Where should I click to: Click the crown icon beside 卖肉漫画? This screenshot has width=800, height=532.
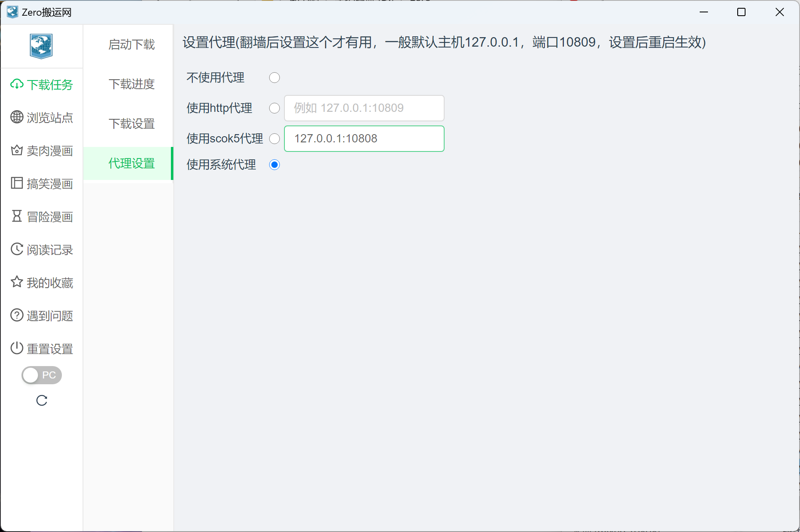tap(17, 150)
